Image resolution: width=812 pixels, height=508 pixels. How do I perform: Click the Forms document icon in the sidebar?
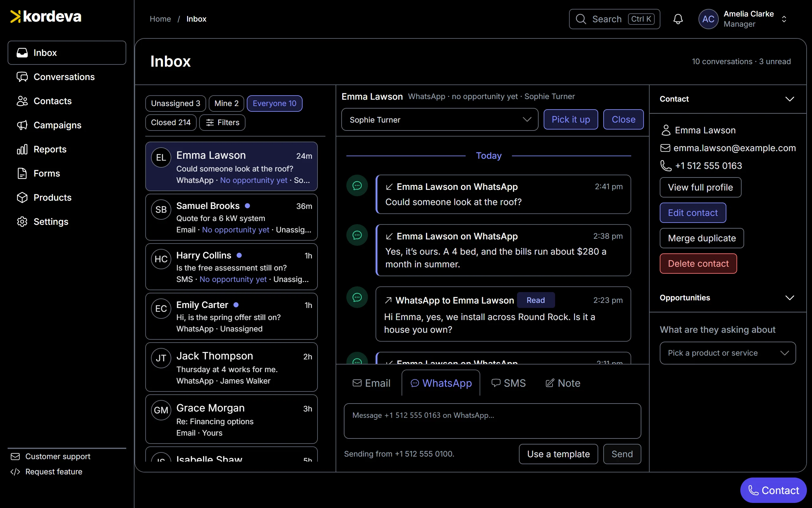point(22,174)
